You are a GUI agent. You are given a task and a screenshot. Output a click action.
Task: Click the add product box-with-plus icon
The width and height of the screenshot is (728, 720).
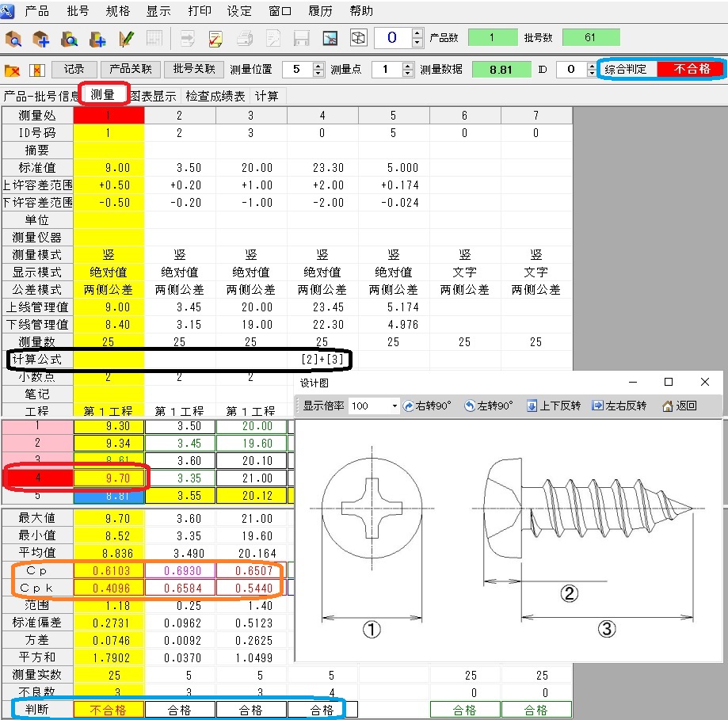tap(41, 39)
